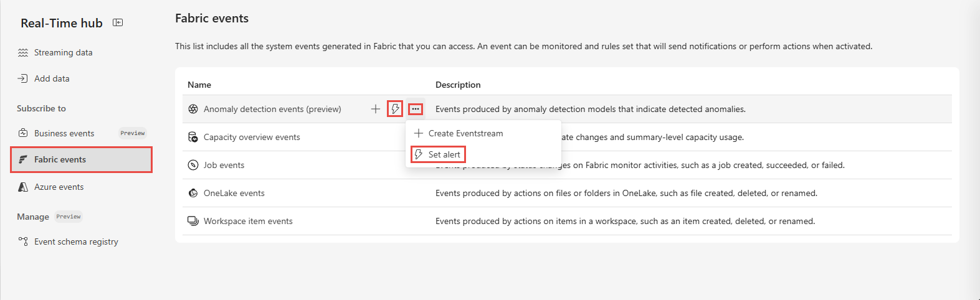The height and width of the screenshot is (300, 980).
Task: Go to Azure events in the sidebar
Action: [x=59, y=187]
